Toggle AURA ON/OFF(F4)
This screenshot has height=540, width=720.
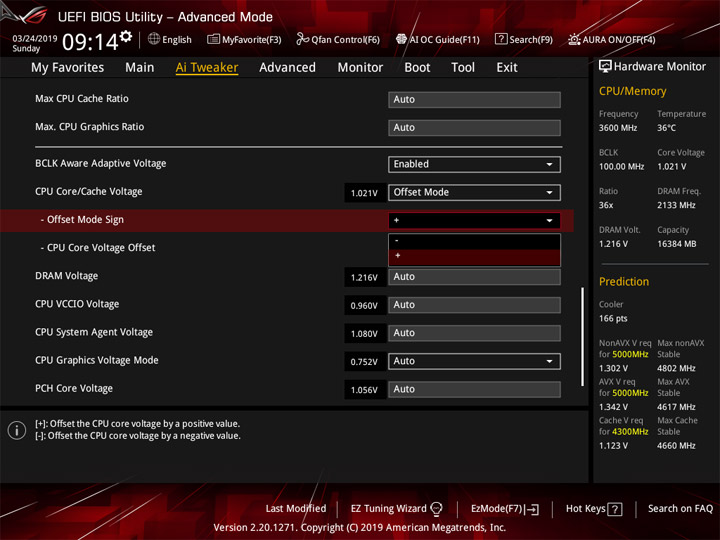[x=612, y=39]
